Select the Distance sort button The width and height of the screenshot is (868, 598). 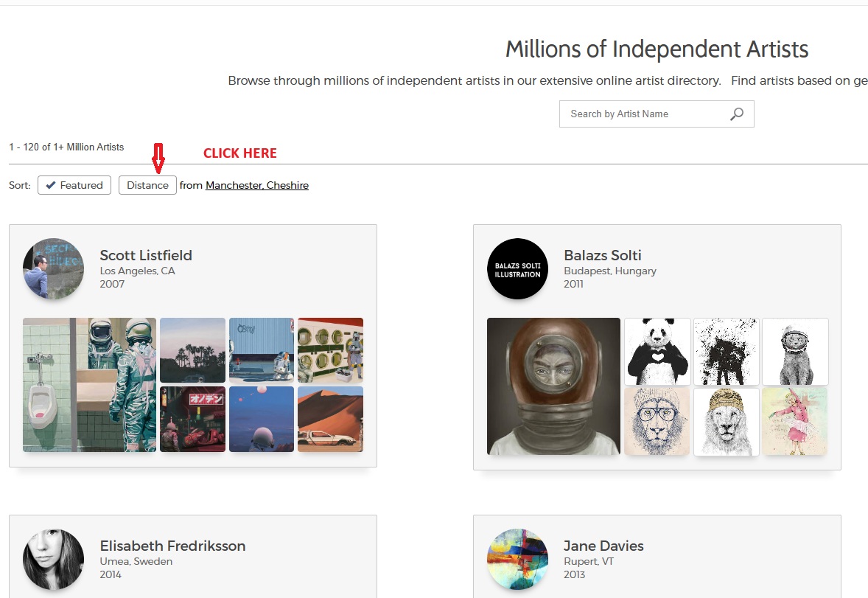[147, 185]
